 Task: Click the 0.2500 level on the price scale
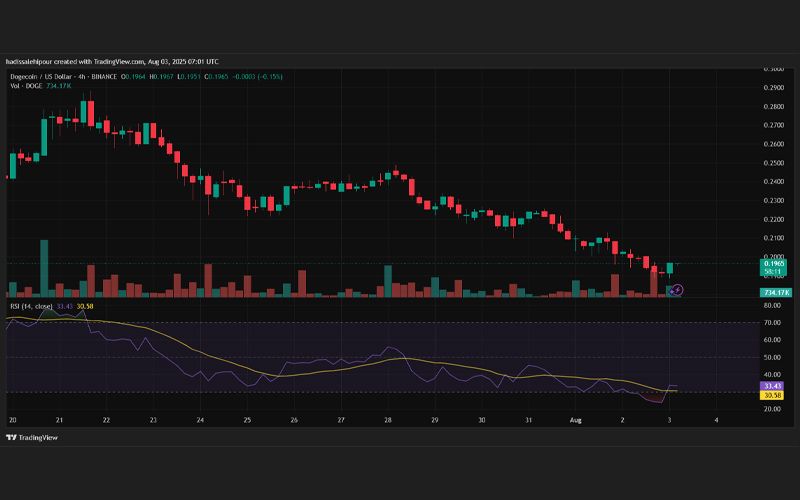point(773,163)
